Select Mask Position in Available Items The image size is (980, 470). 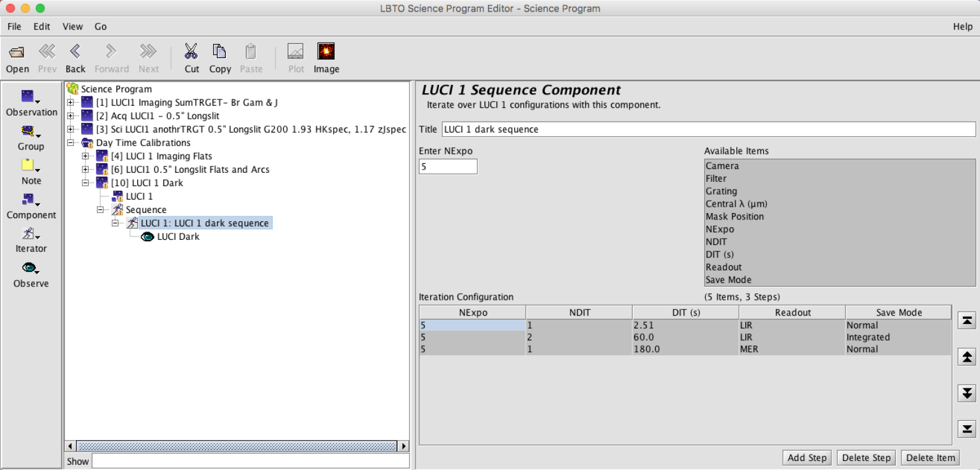pyautogui.click(x=840, y=217)
